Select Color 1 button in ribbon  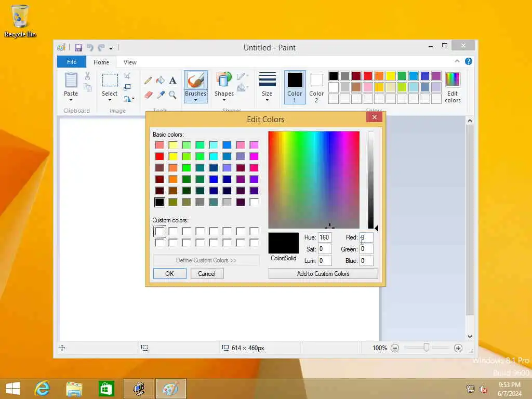(295, 87)
